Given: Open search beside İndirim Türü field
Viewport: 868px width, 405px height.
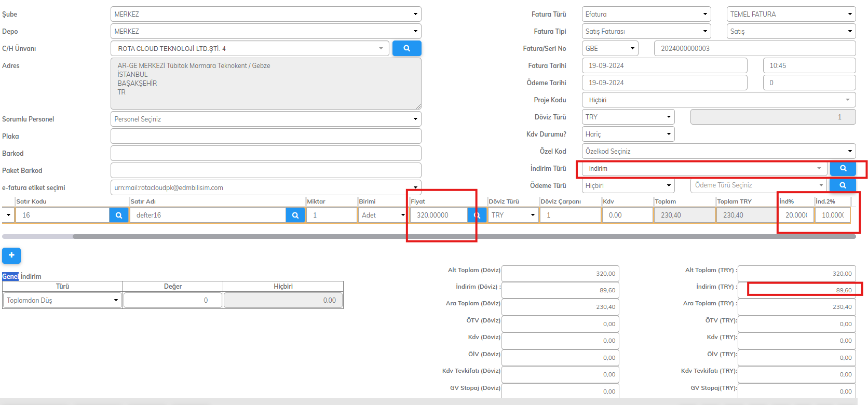Looking at the screenshot, I should tap(843, 168).
